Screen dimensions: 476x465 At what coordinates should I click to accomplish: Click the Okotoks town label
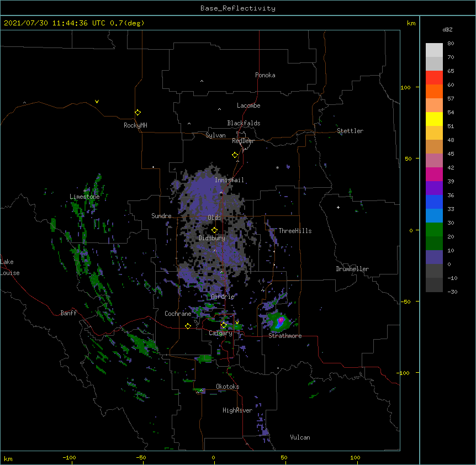coord(228,387)
